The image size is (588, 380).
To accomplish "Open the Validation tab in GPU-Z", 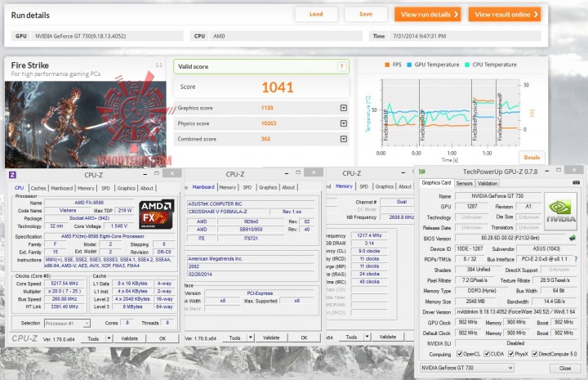I will point(488,183).
